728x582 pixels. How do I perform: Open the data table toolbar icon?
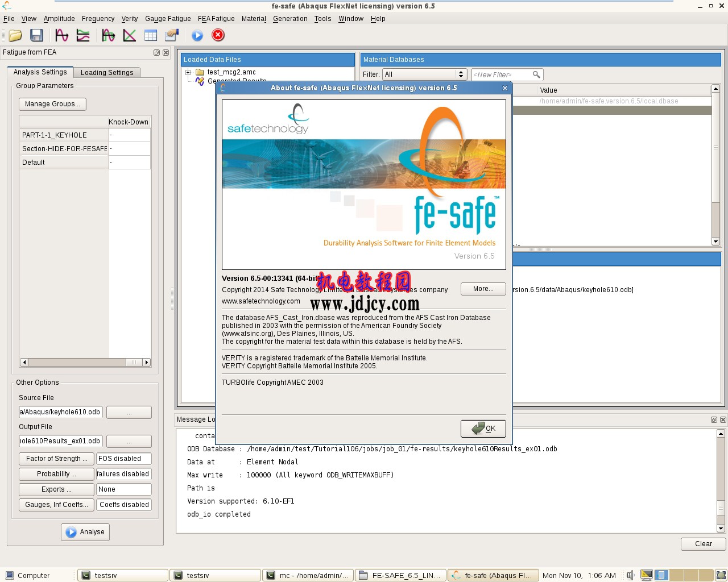click(151, 35)
